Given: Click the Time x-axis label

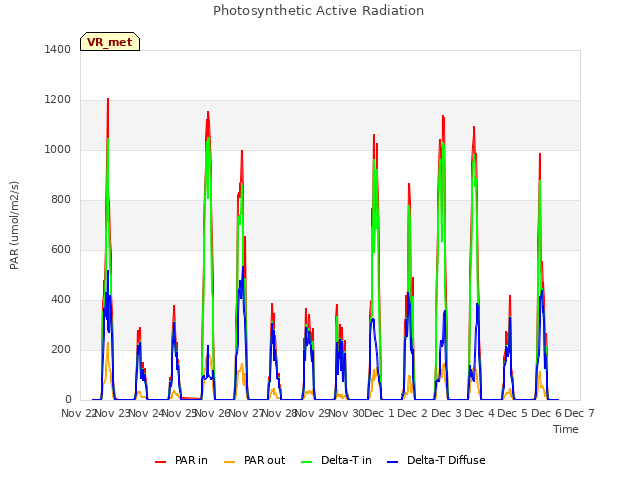Looking at the screenshot, I should click(x=566, y=429).
